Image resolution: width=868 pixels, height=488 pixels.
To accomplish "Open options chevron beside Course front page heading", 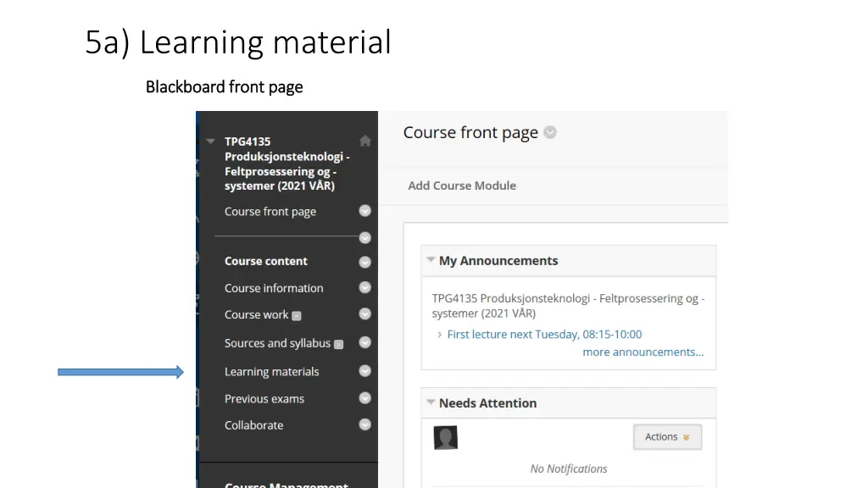I will [550, 133].
